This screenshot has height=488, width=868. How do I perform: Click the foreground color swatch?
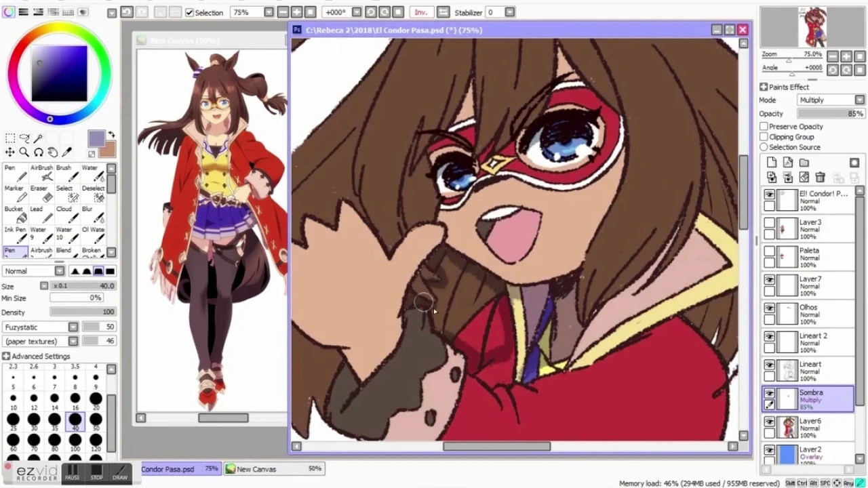(x=96, y=139)
